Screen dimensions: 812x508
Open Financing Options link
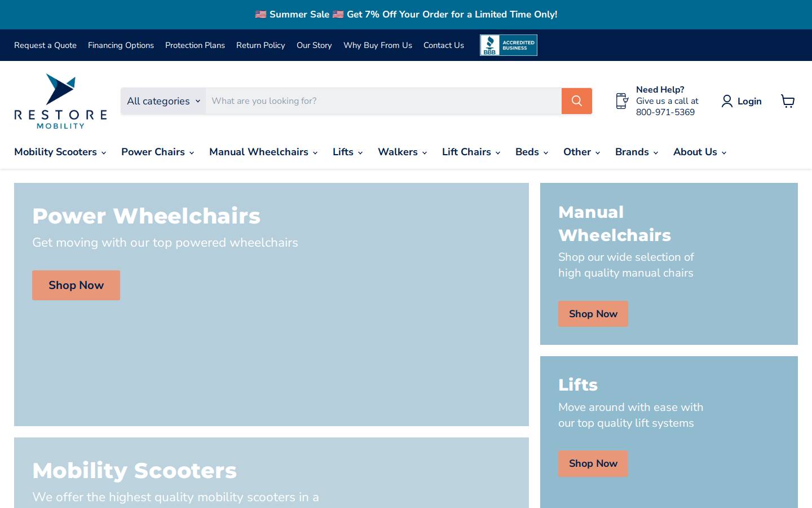pyautogui.click(x=121, y=45)
